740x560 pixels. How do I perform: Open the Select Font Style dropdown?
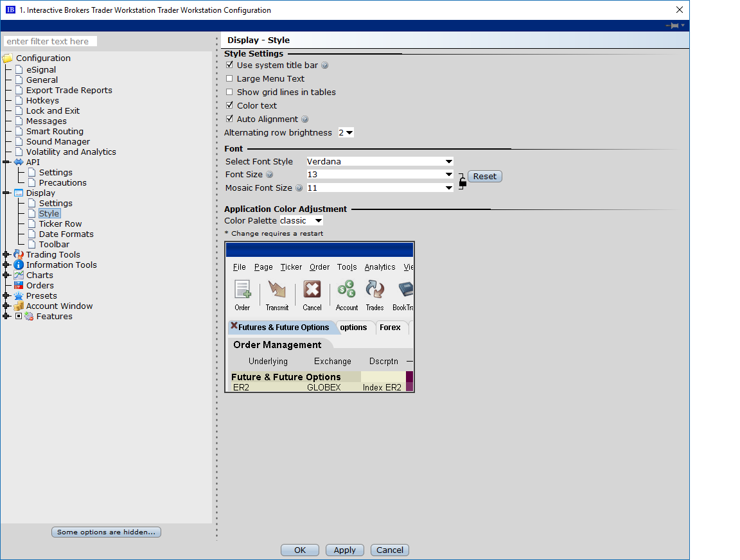pos(380,162)
